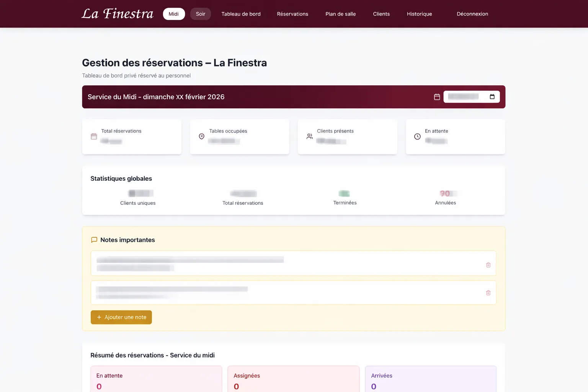Delete the second important note via trash icon
Viewport: 588px width, 392px height.
[x=488, y=292]
